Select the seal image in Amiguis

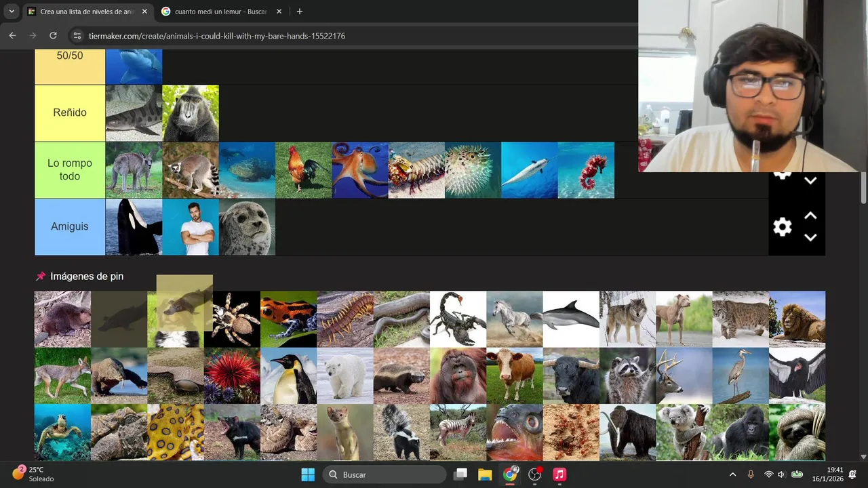point(247,227)
